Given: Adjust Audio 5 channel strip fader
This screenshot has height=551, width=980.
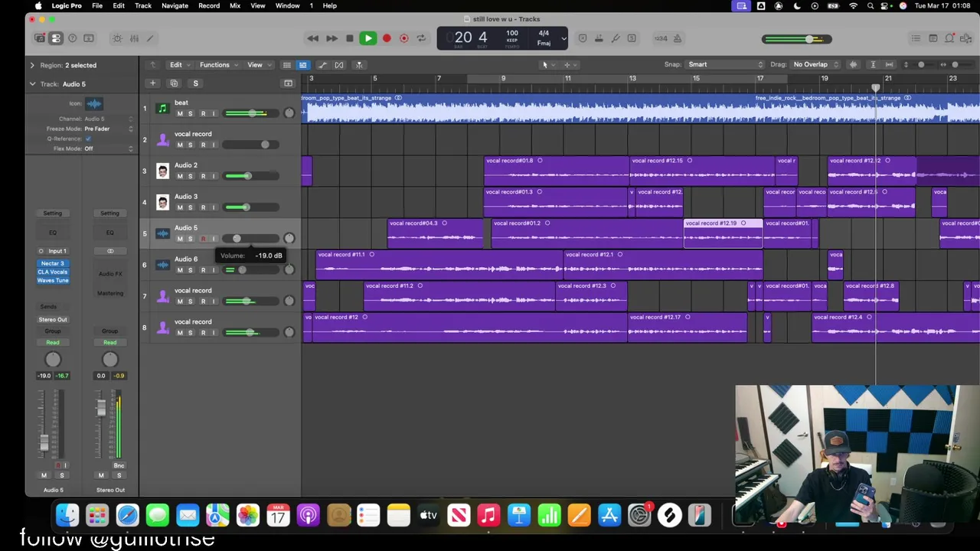Looking at the screenshot, I should (44, 441).
